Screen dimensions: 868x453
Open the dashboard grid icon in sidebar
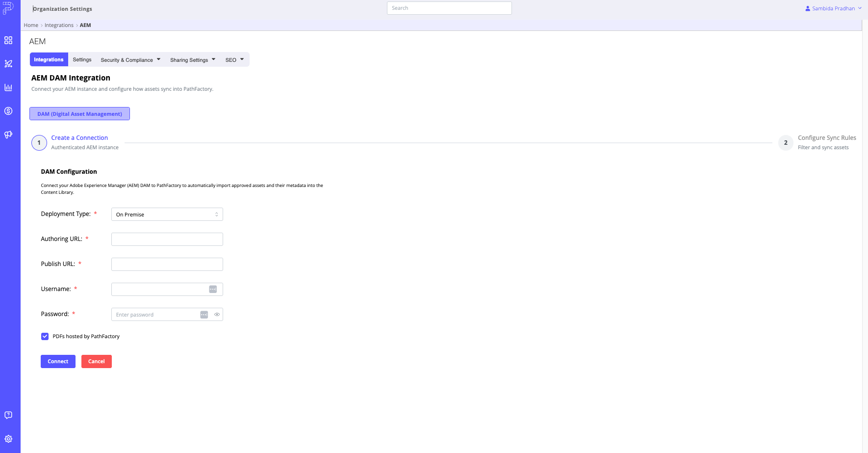point(8,40)
